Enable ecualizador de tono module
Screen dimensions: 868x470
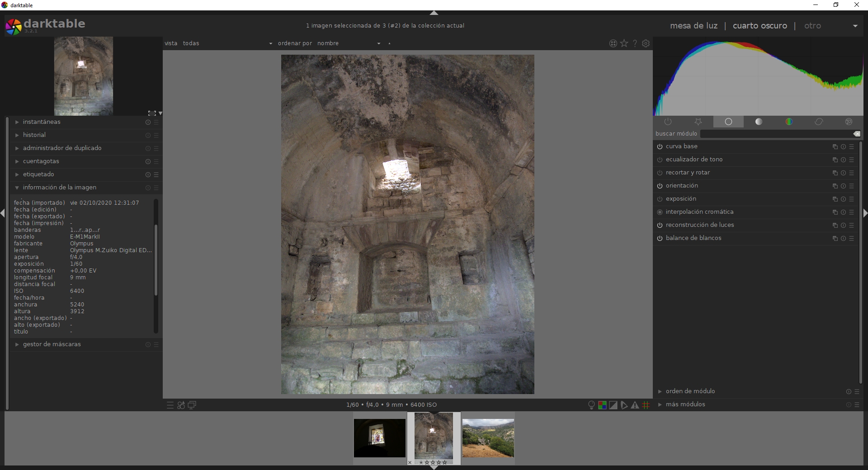click(x=660, y=160)
